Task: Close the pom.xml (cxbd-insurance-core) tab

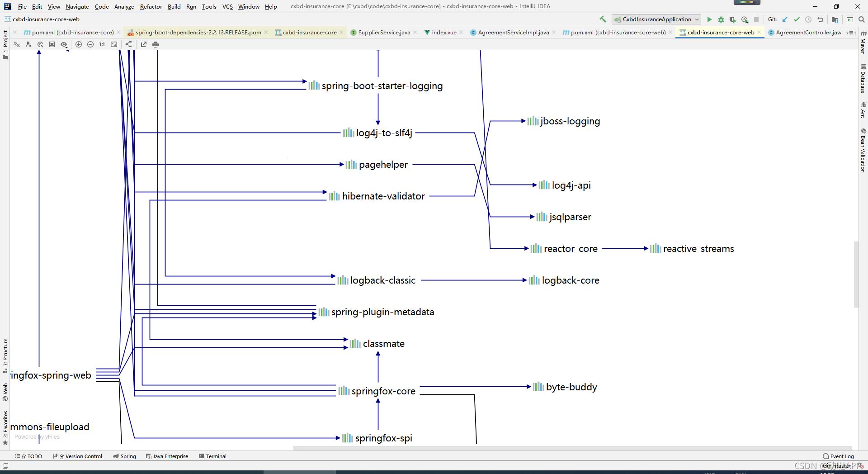Action: [119, 33]
